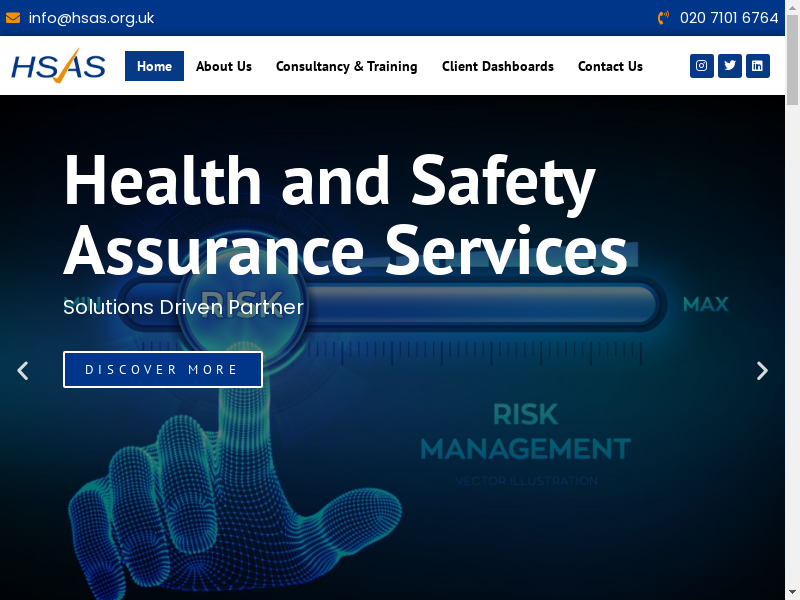Image resolution: width=800 pixels, height=600 pixels.
Task: Click the Risk Management text in the banner image
Action: point(525,432)
